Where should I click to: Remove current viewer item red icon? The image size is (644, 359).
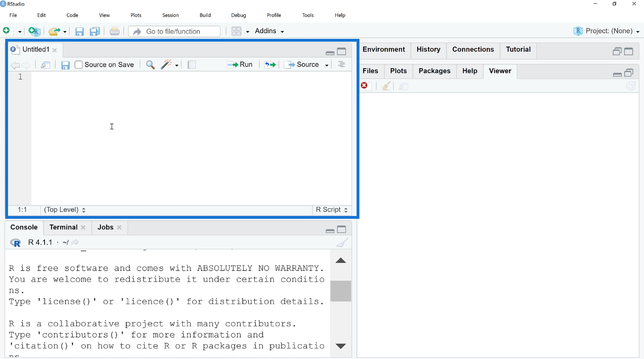[x=364, y=86]
